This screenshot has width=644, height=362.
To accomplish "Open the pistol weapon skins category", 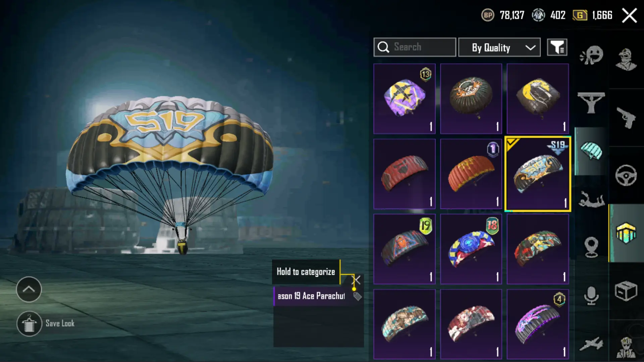I will (626, 118).
